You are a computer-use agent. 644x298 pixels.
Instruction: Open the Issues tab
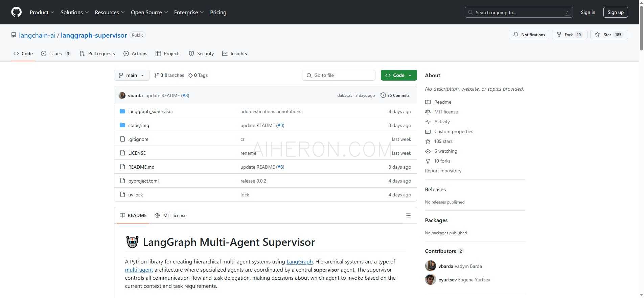(x=56, y=54)
